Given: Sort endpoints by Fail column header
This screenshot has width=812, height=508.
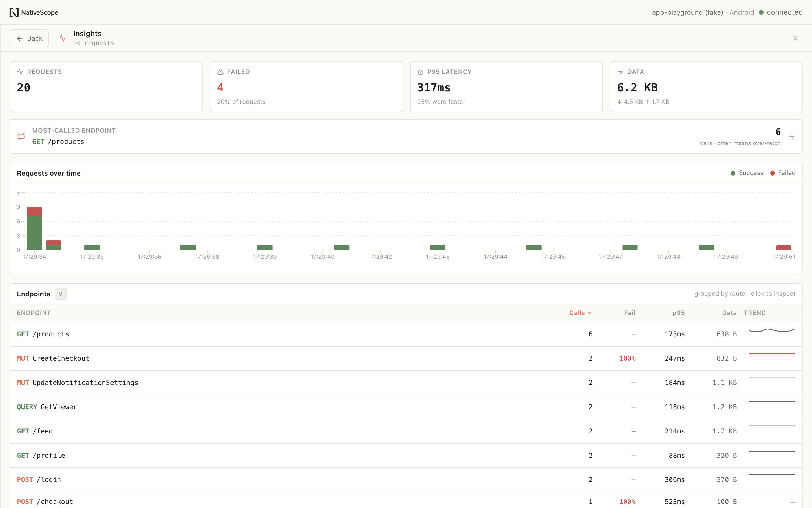Looking at the screenshot, I should (x=630, y=313).
